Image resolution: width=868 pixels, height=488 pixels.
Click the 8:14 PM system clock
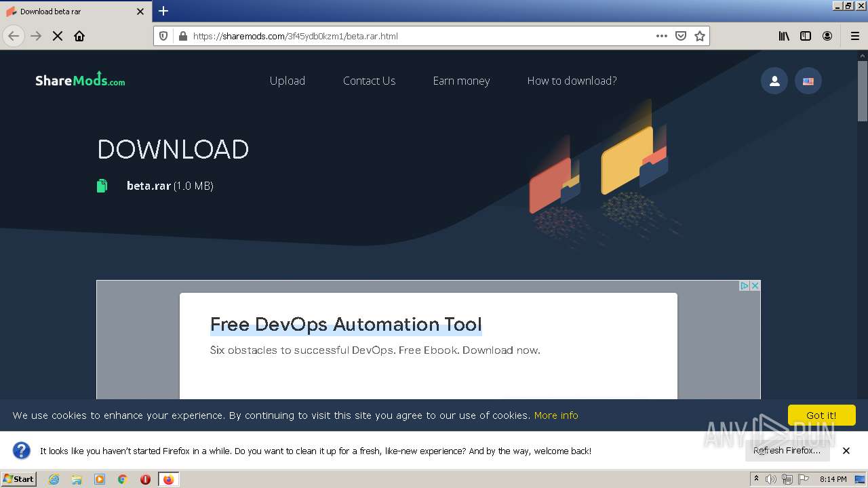pos(833,479)
